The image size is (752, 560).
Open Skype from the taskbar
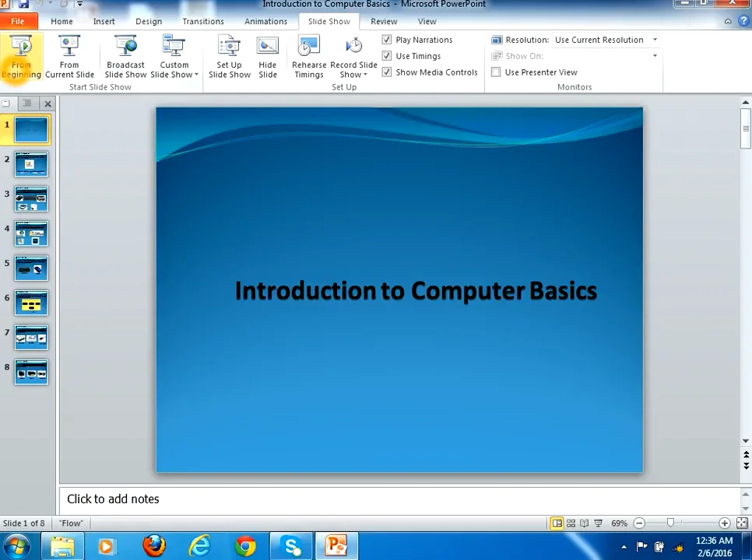tap(292, 546)
